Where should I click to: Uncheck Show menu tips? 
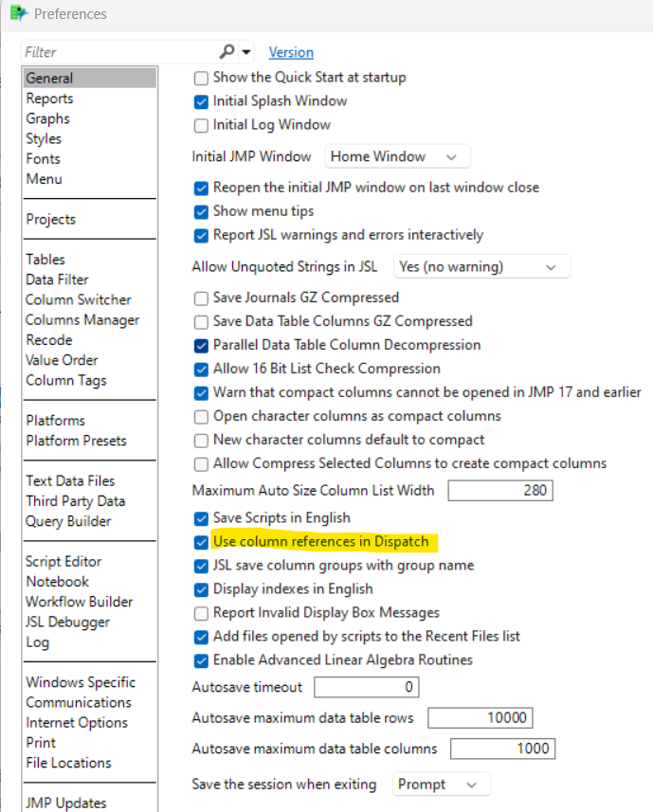[201, 212]
